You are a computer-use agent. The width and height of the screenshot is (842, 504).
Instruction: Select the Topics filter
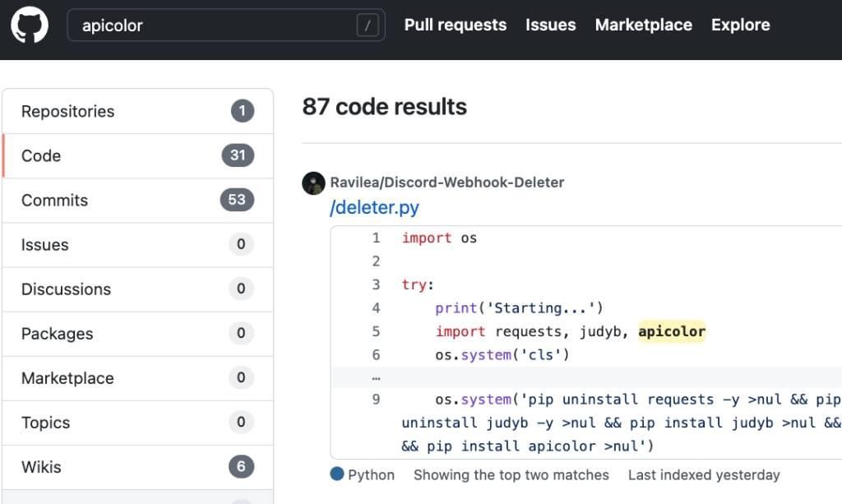(x=138, y=423)
